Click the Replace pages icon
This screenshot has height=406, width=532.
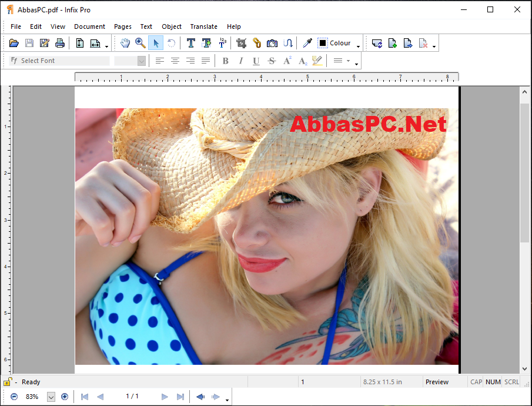pyautogui.click(x=377, y=43)
